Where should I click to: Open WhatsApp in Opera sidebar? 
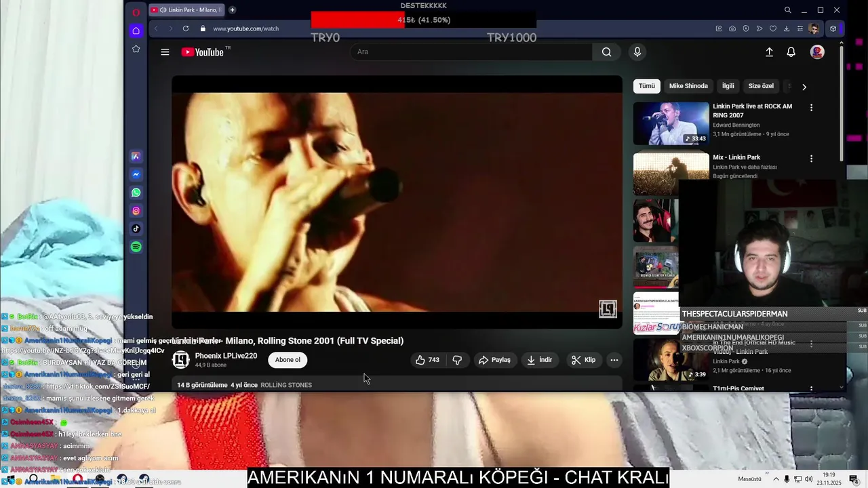136,192
